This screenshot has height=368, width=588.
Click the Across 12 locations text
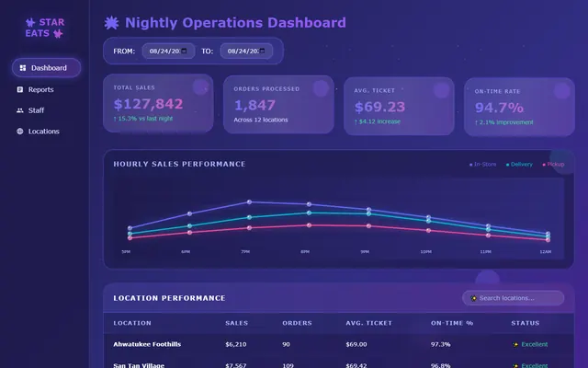pyautogui.click(x=261, y=120)
